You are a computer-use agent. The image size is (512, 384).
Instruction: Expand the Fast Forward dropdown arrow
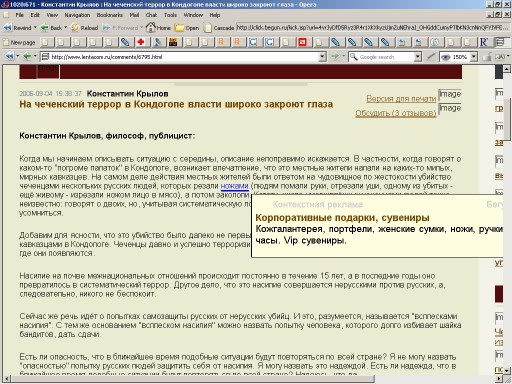pos(141,28)
